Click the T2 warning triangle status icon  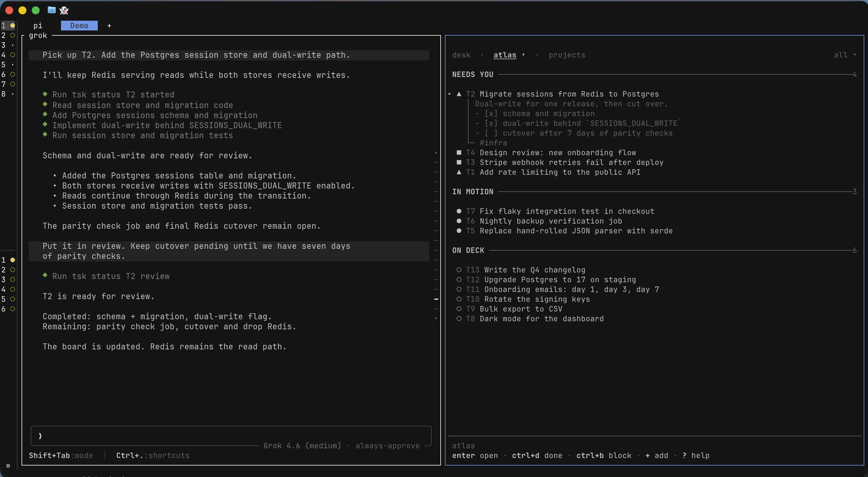(459, 94)
